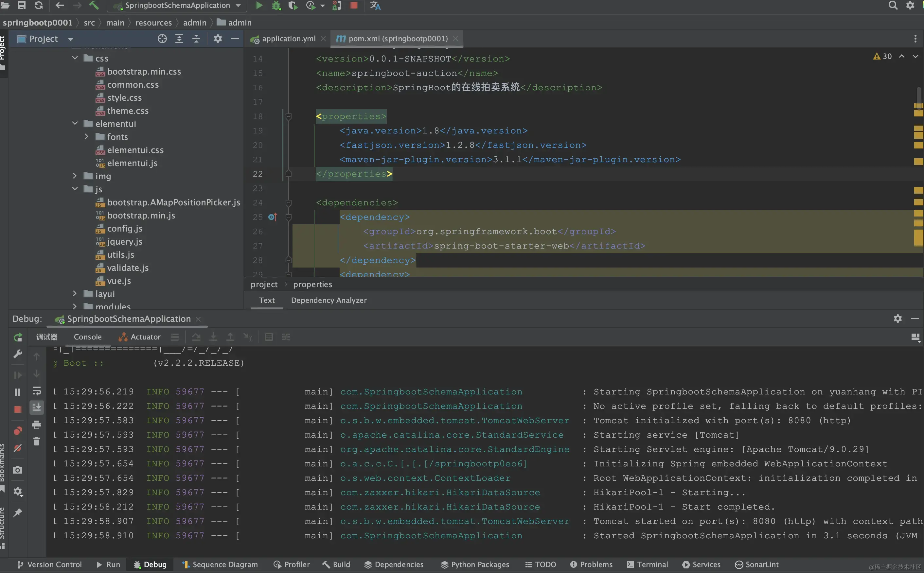Pause the program in the Debug panel
The width and height of the screenshot is (924, 573).
(x=18, y=392)
